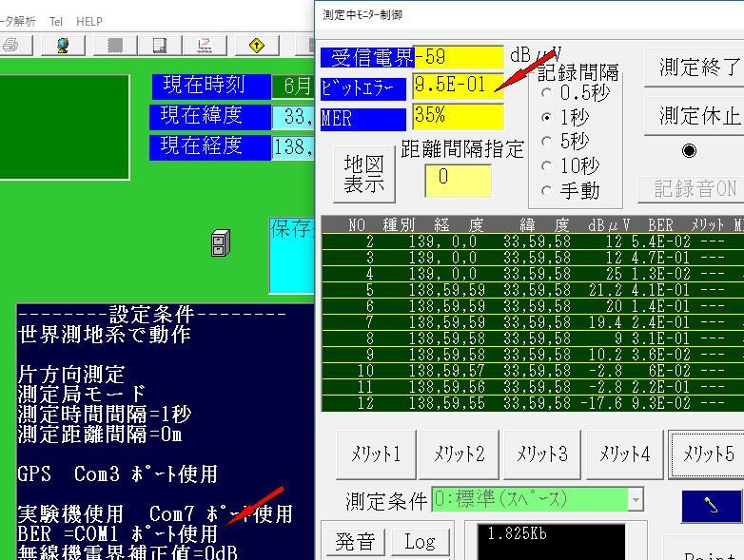Click the file cabinet icon
Viewport: 744px width, 560px height.
click(x=220, y=245)
